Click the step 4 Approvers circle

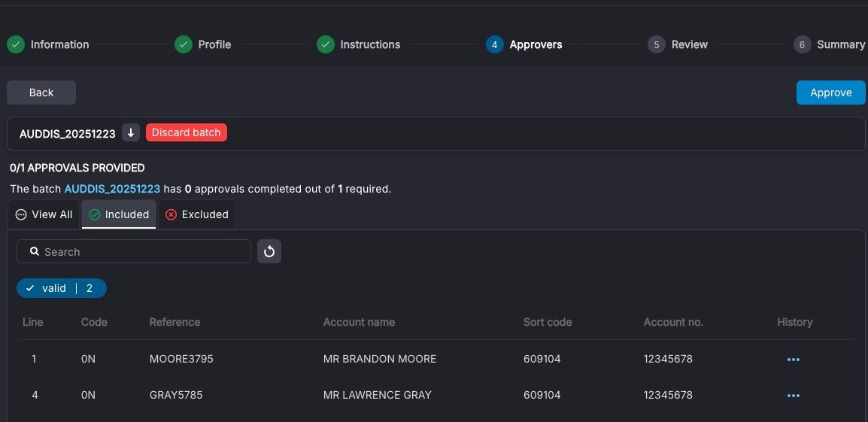[495, 45]
